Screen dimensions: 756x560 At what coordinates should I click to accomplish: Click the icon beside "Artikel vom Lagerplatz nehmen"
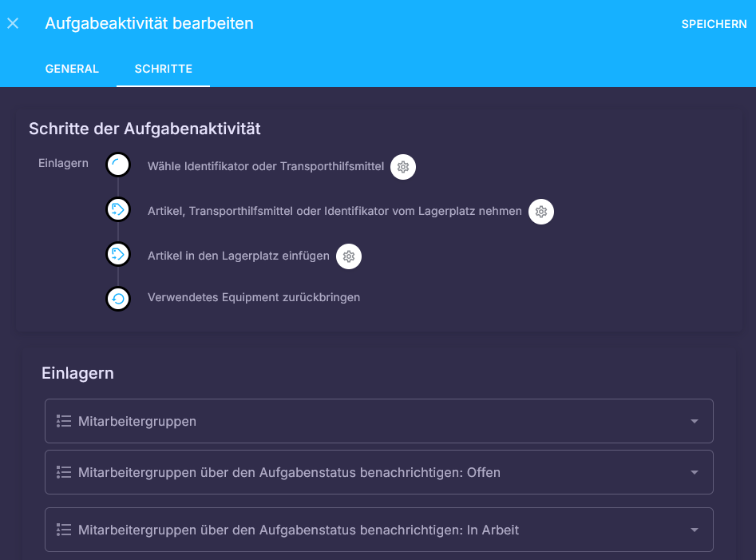coord(118,209)
